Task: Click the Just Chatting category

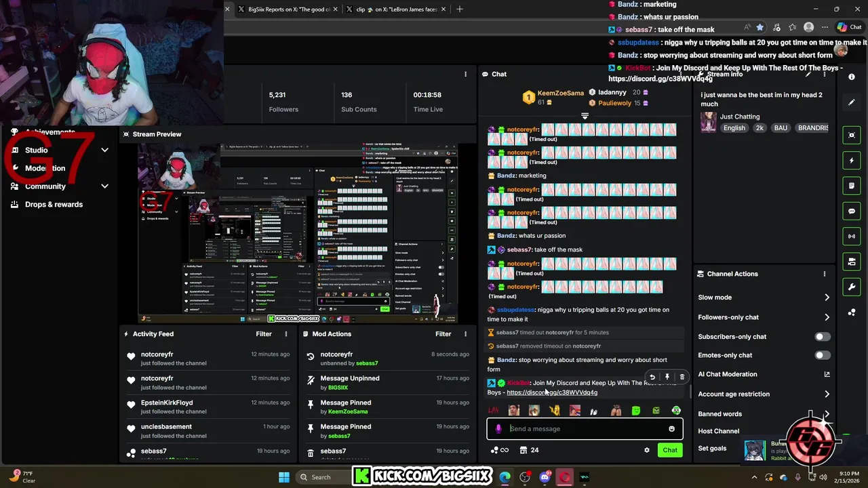Action: (x=740, y=117)
